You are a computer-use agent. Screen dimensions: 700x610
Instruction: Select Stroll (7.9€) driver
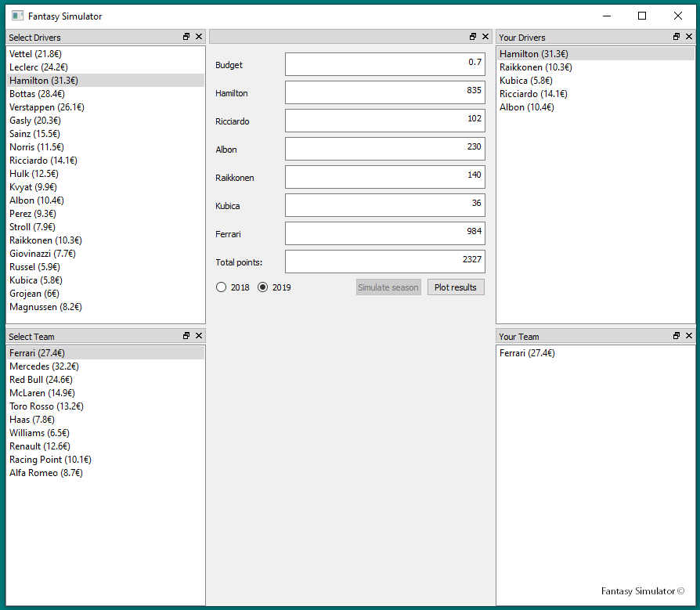pyautogui.click(x=106, y=227)
